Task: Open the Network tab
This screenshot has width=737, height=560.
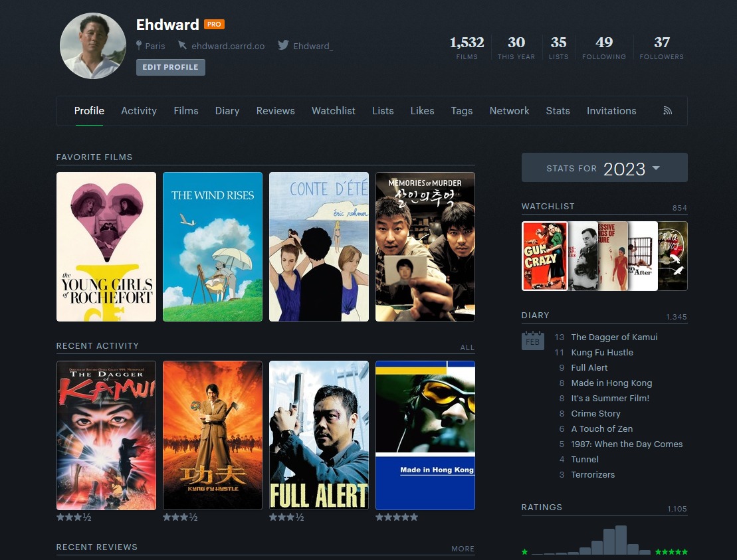Action: click(x=509, y=111)
